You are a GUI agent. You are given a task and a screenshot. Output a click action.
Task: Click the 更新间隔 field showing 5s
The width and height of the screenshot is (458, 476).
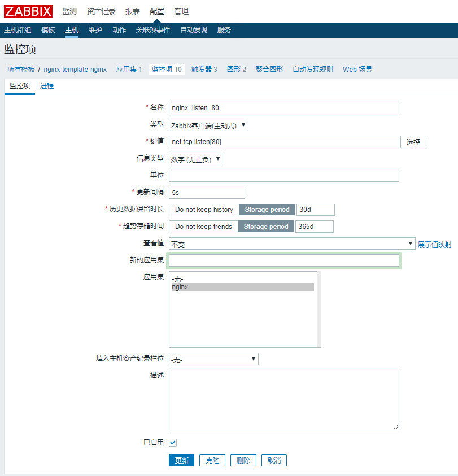207,193
